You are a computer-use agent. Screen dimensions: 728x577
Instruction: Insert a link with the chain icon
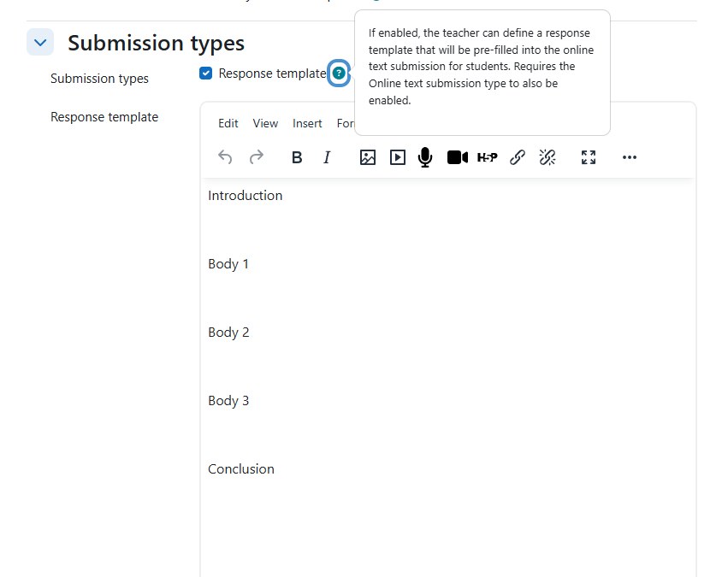click(518, 157)
